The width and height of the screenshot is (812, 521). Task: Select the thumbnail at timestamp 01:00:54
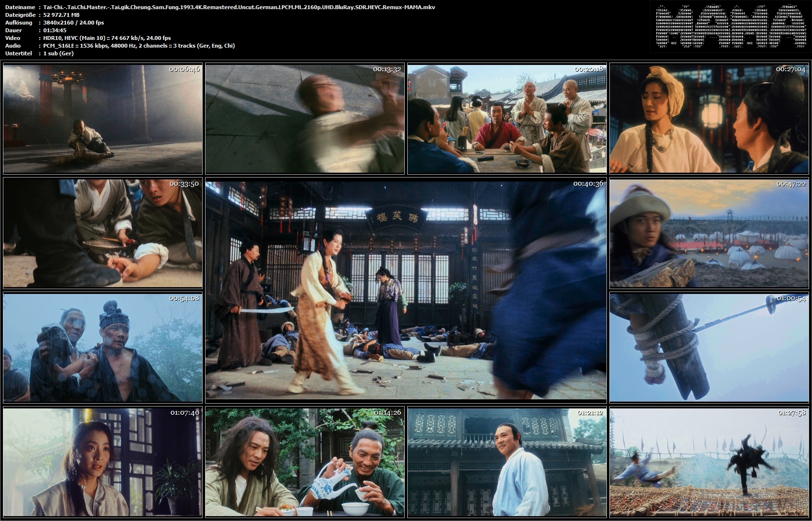709,347
